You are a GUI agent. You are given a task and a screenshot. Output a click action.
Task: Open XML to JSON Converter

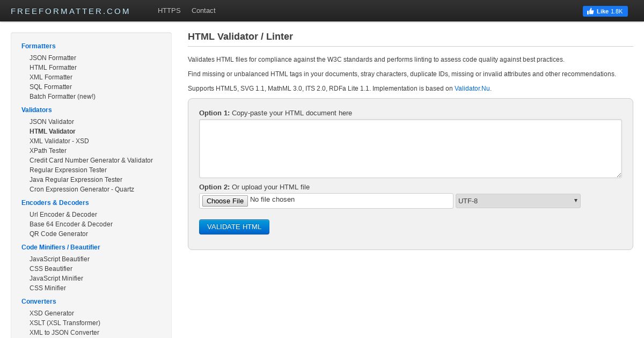click(x=64, y=333)
